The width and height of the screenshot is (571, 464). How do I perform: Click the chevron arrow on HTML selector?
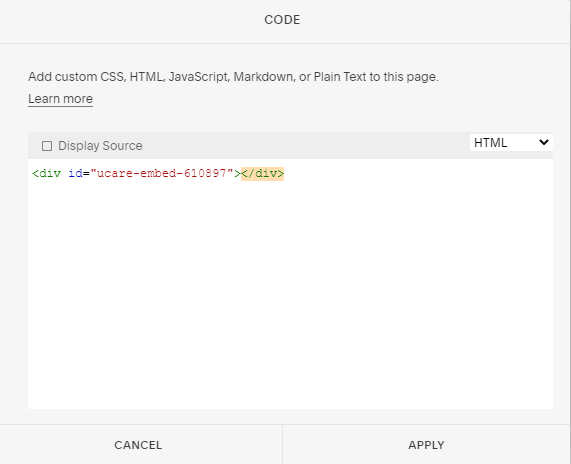[x=544, y=142]
